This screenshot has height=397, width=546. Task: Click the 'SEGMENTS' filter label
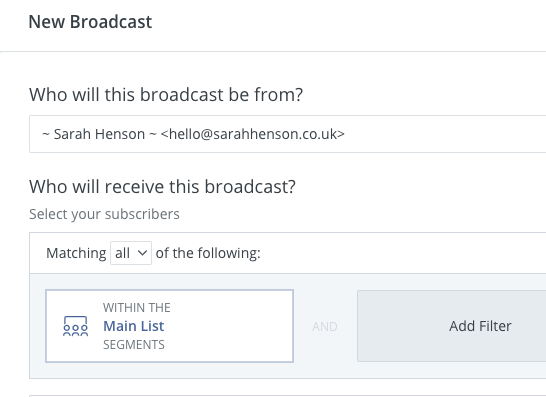click(134, 345)
